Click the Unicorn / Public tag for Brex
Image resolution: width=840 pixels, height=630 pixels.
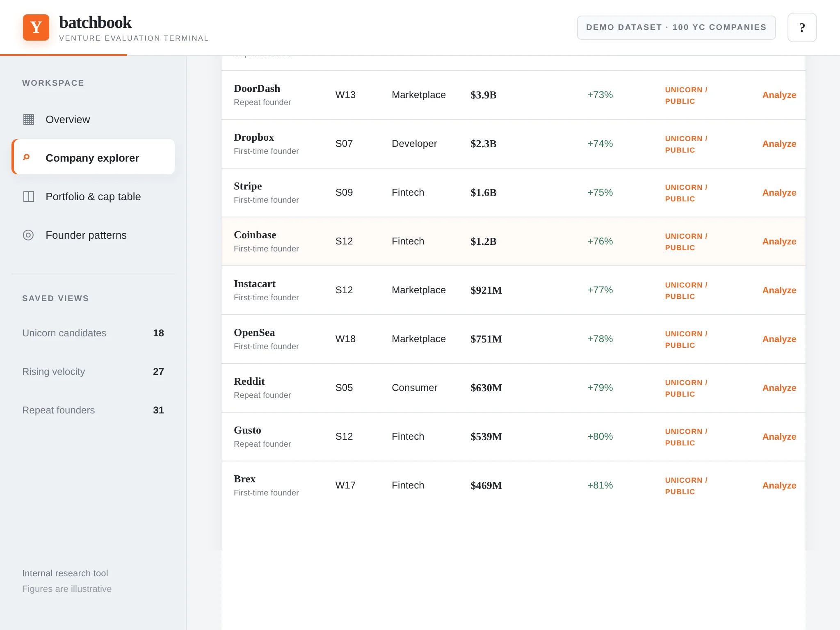point(686,486)
